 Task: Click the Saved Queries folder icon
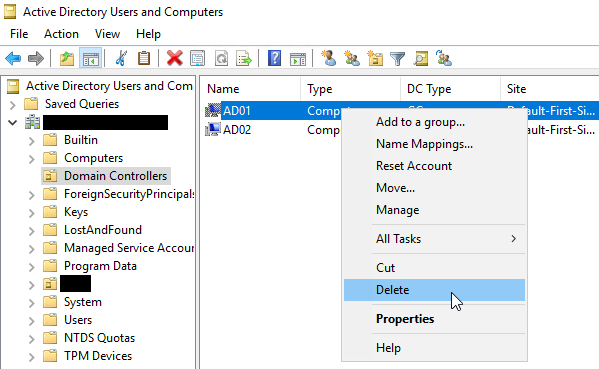click(31, 104)
